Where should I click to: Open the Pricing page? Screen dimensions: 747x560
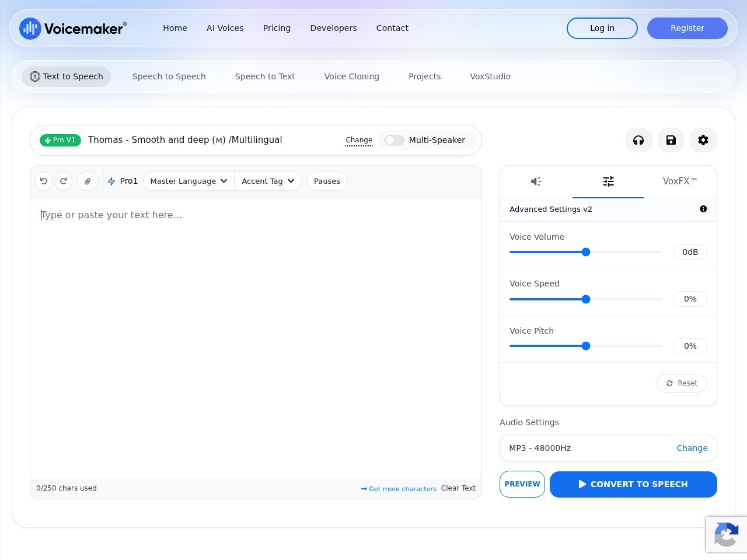(x=277, y=28)
